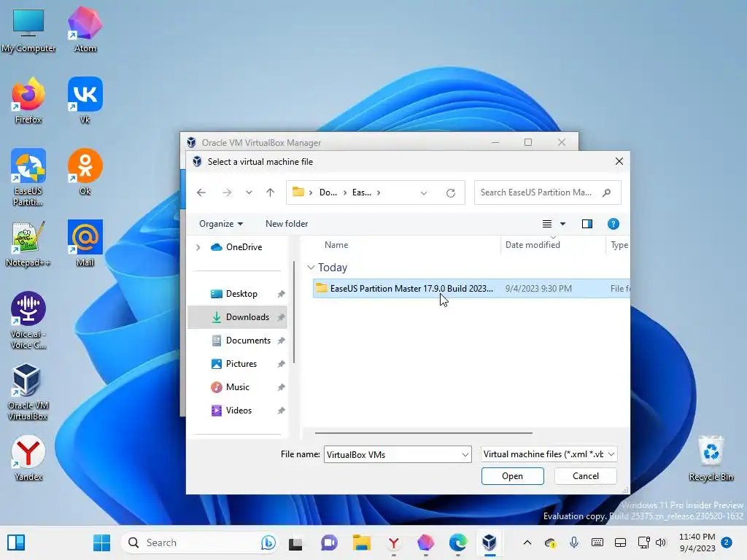Open Chat app on taskbar

(329, 542)
